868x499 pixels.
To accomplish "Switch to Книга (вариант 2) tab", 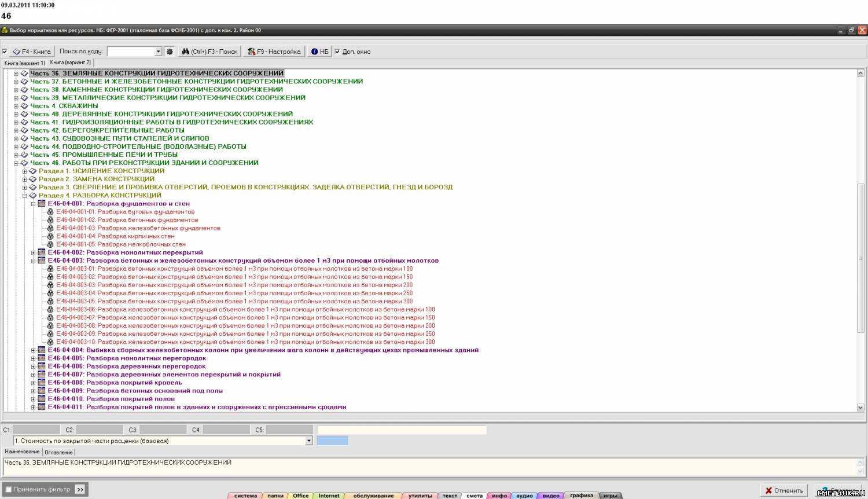I will click(x=70, y=63).
